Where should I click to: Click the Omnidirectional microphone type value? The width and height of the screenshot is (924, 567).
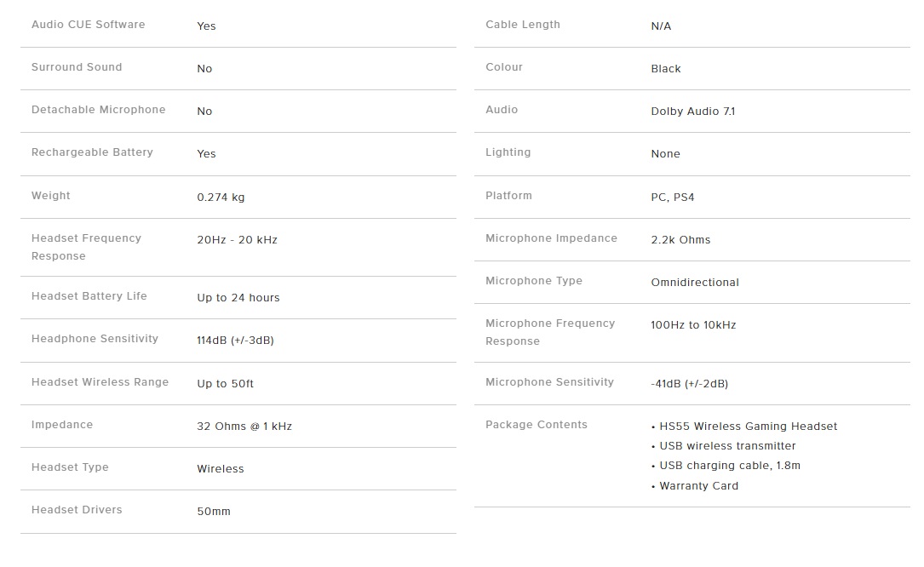pos(695,283)
